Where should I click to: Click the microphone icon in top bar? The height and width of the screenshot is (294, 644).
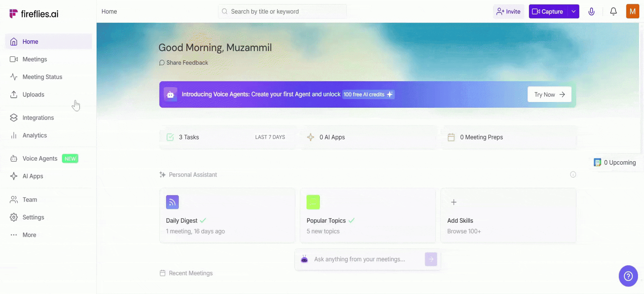pos(591,12)
